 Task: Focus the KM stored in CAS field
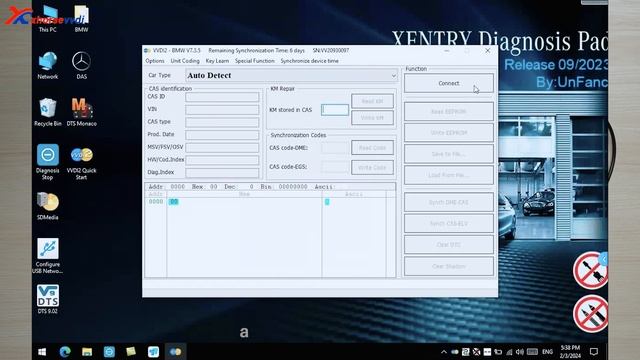click(335, 110)
